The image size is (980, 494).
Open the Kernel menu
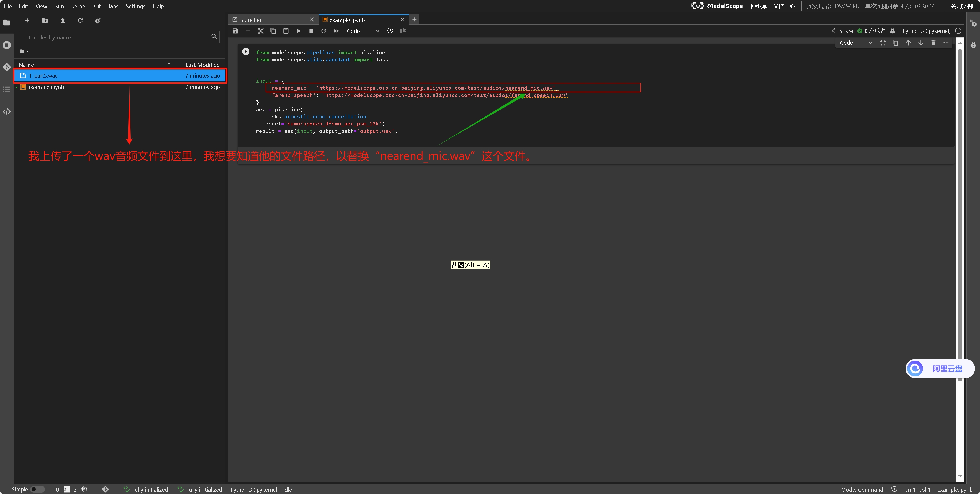pyautogui.click(x=79, y=6)
